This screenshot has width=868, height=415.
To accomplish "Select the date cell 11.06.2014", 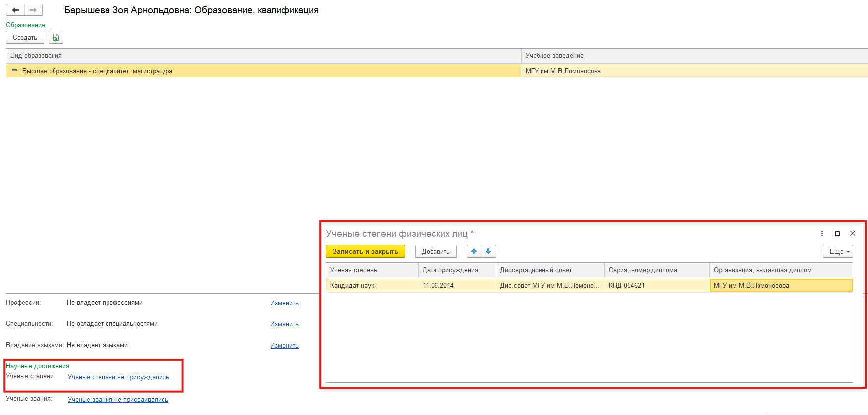I will pos(457,286).
